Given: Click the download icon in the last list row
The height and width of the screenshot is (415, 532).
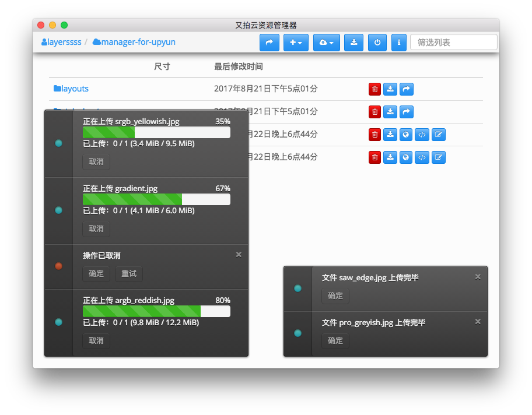Looking at the screenshot, I should (x=390, y=157).
